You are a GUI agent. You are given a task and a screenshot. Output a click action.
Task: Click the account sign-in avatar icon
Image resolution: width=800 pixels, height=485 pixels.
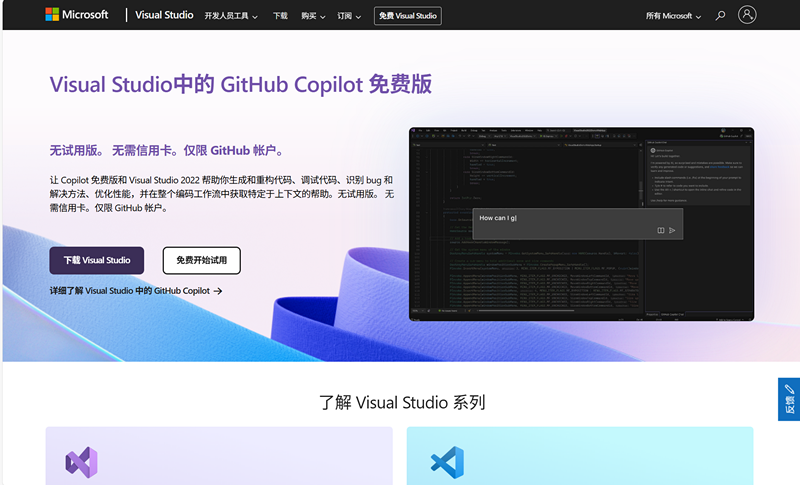point(747,15)
